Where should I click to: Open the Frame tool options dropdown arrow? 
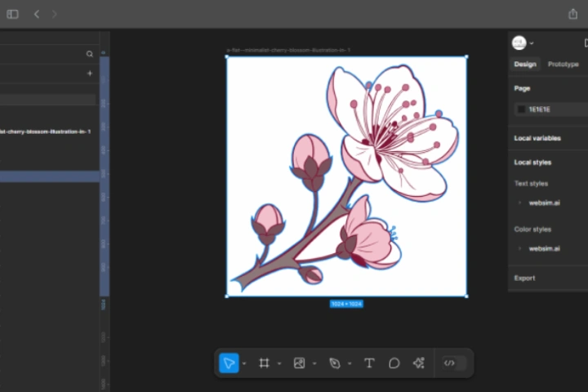click(x=279, y=363)
